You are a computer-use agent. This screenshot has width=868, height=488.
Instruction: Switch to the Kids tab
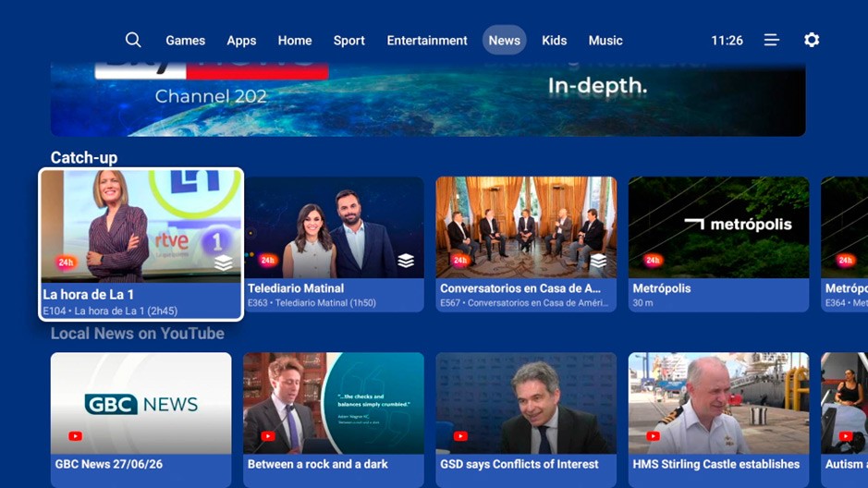point(554,41)
